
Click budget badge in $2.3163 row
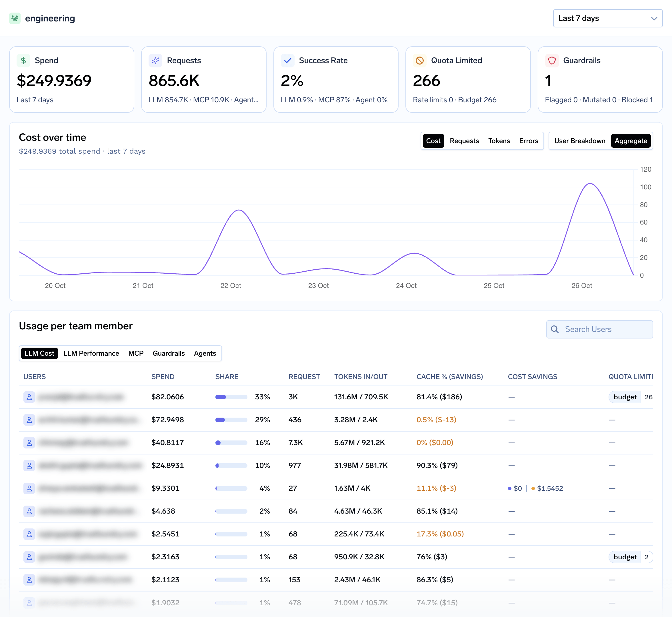[x=631, y=557]
